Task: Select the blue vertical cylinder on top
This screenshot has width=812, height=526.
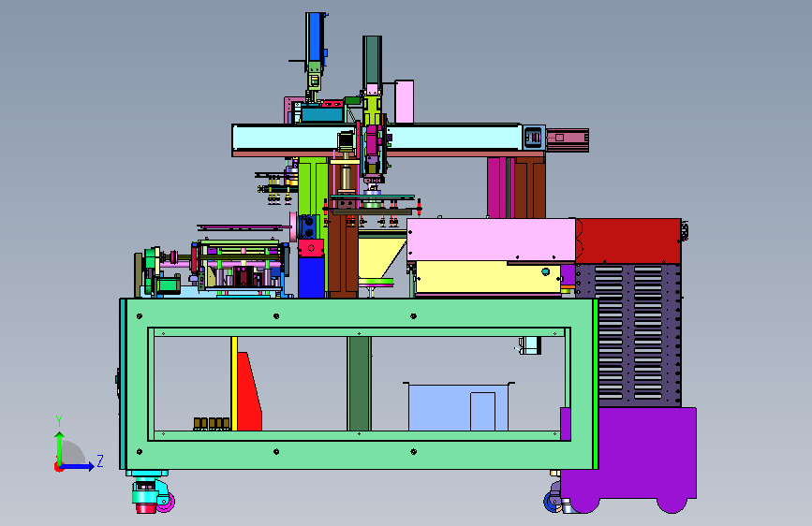Action: (315, 37)
